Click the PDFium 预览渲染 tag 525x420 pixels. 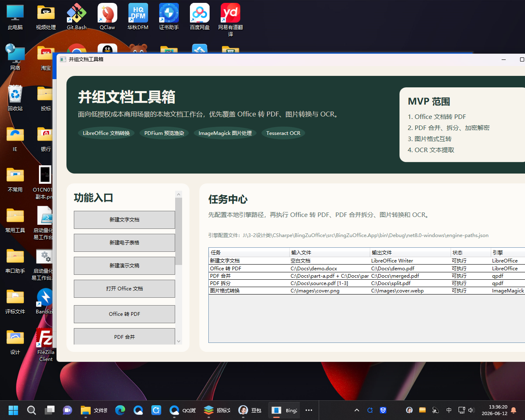point(164,133)
